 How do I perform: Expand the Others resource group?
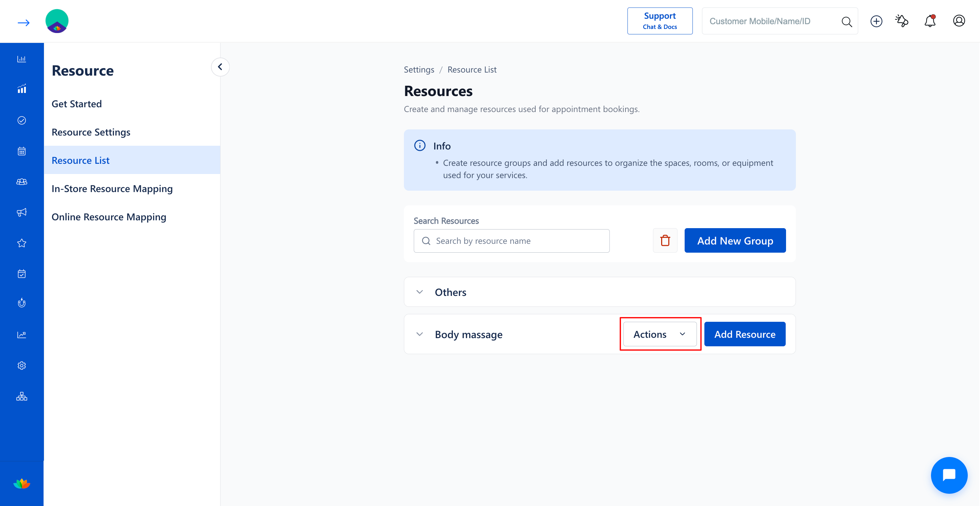pyautogui.click(x=419, y=292)
